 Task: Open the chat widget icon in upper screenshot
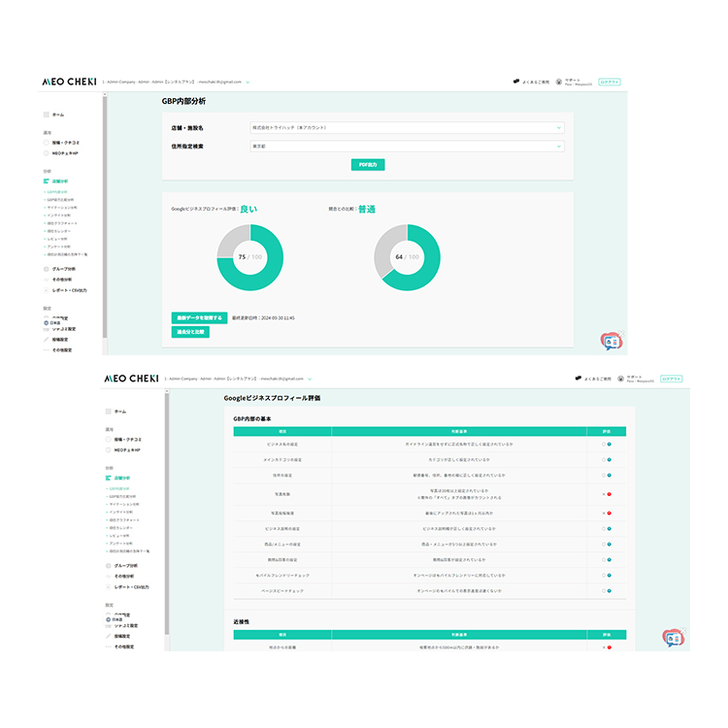pyautogui.click(x=612, y=342)
